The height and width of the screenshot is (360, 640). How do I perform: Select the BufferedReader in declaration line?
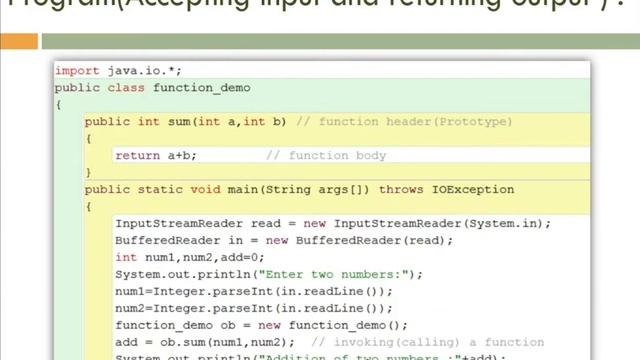(284, 240)
